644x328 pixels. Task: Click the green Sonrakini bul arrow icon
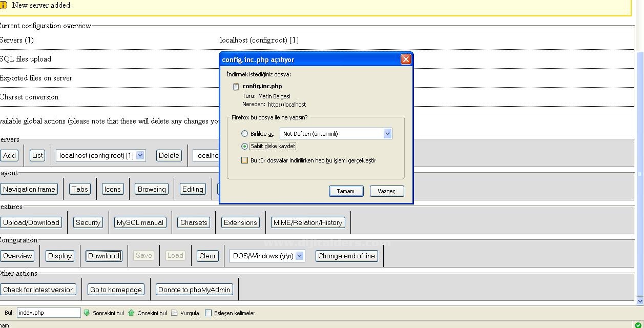click(x=87, y=313)
